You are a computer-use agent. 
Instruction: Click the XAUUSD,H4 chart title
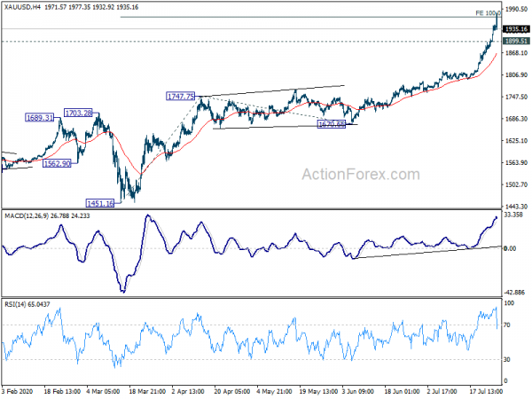coord(21,5)
